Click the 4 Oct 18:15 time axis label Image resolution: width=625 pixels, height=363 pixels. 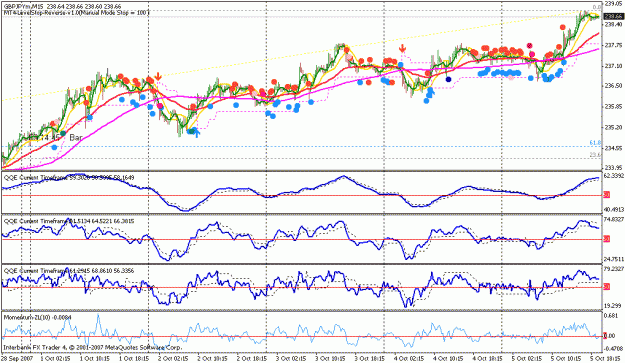[487, 359]
